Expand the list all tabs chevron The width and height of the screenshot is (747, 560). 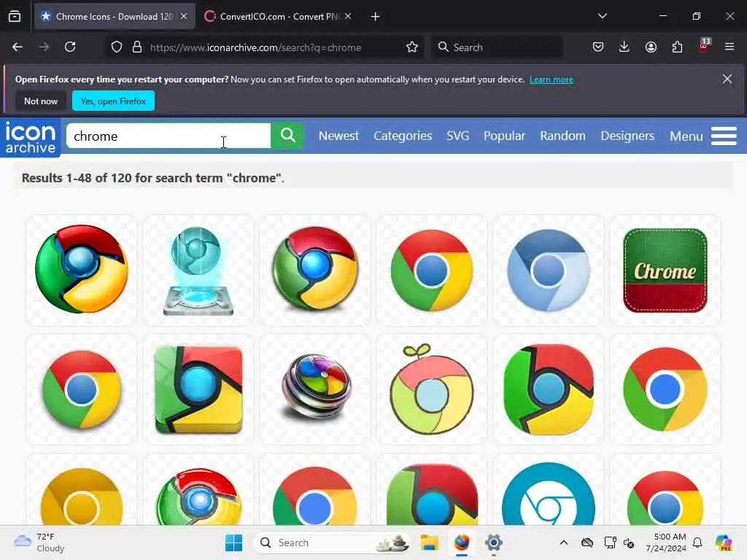[x=602, y=16]
